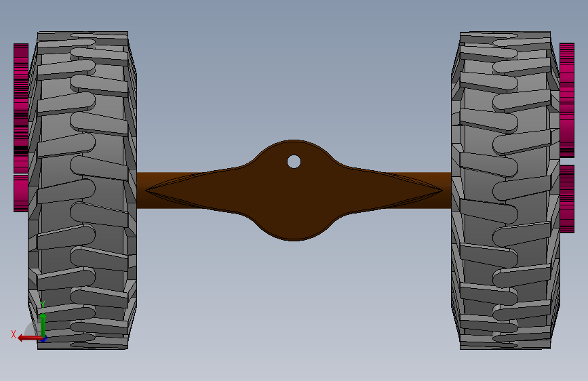Select the upper pink gear beside right tire

click(567, 100)
